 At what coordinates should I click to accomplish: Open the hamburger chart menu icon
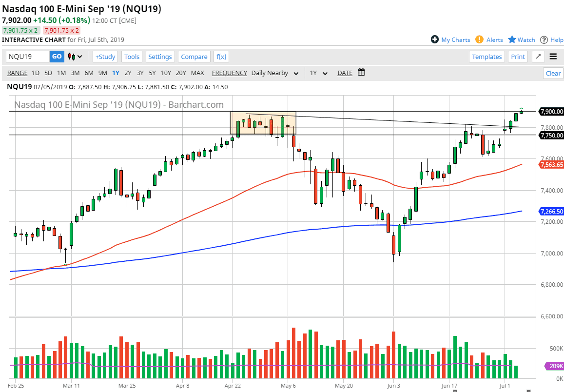click(553, 57)
